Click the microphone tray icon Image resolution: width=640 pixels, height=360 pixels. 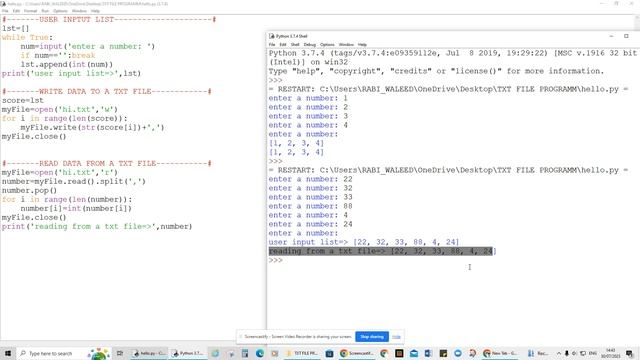(567, 353)
